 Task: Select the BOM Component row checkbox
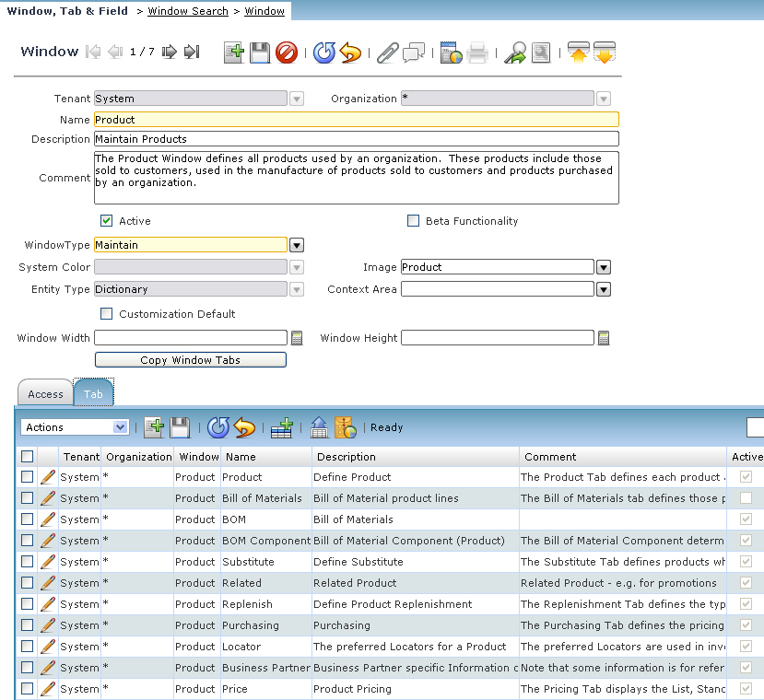[x=28, y=541]
